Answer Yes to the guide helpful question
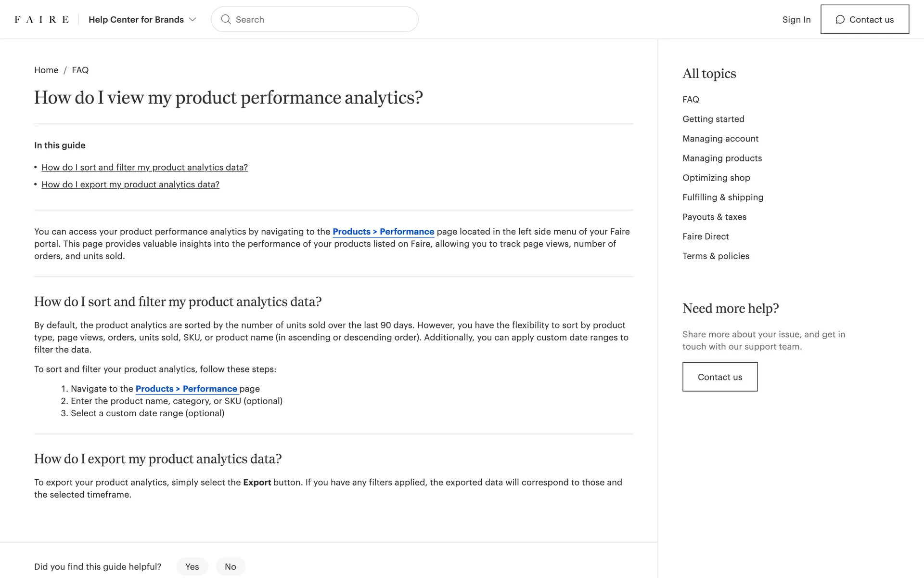Image resolution: width=924 pixels, height=578 pixels. click(192, 566)
